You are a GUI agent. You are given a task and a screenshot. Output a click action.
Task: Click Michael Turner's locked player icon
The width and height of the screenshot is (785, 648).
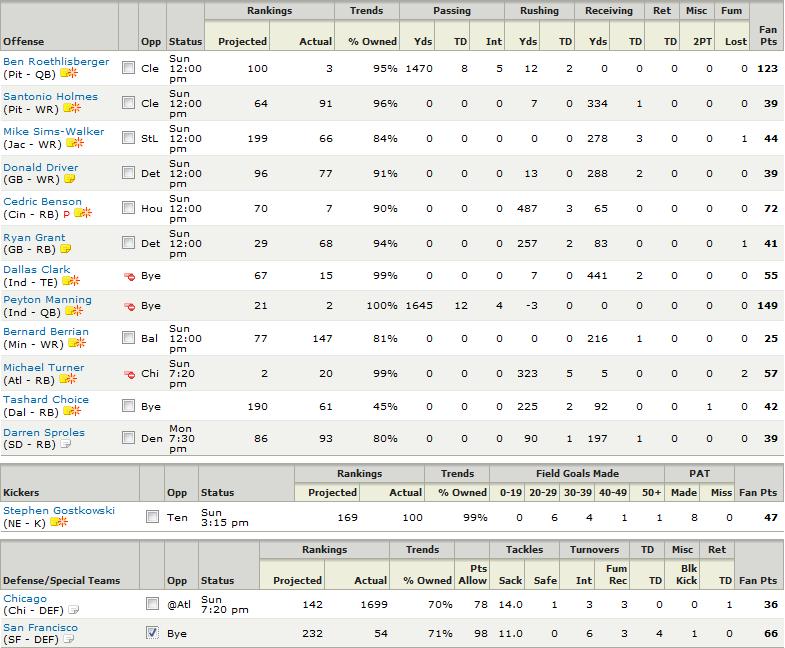click(129, 374)
